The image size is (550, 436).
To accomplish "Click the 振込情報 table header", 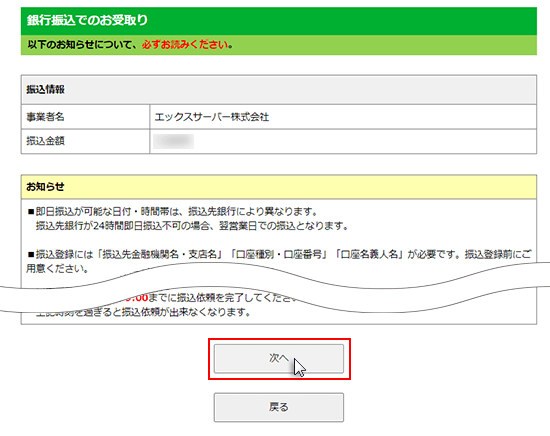I will click(46, 89).
